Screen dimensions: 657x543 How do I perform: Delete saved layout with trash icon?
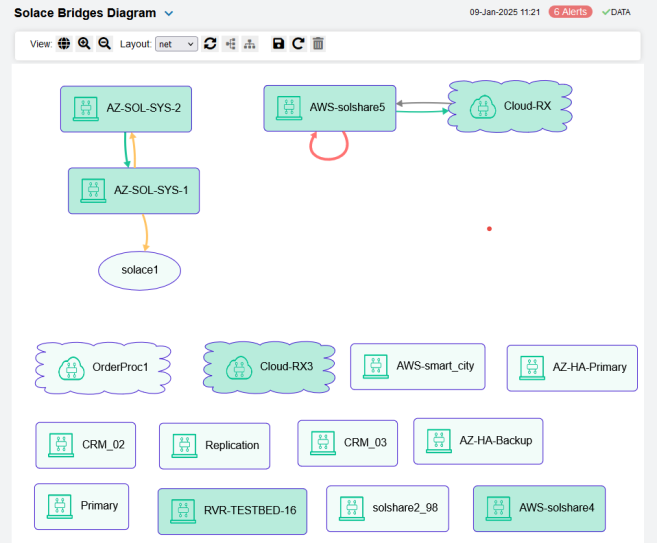tap(318, 44)
